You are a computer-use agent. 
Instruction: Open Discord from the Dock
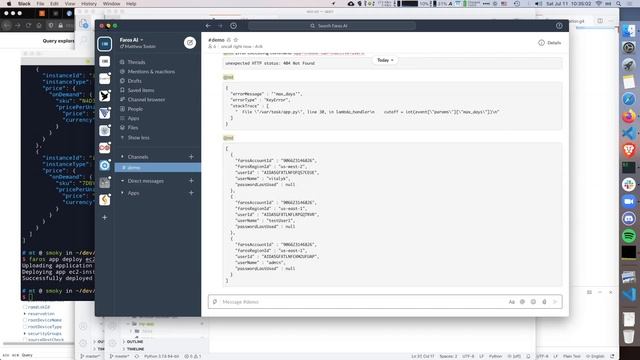click(629, 218)
